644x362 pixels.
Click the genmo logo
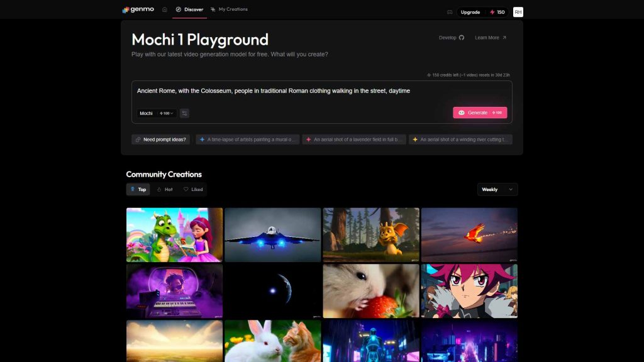point(138,9)
